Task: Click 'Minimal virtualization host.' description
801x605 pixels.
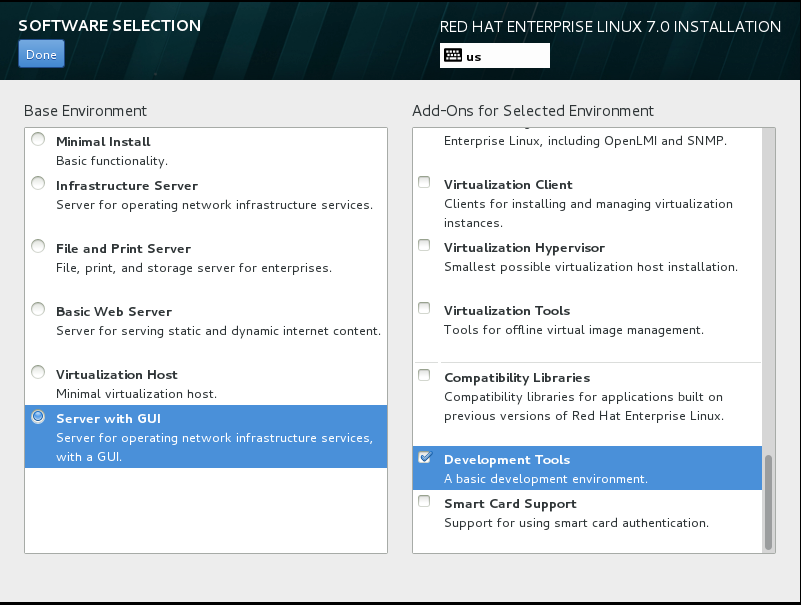Action: tap(136, 394)
